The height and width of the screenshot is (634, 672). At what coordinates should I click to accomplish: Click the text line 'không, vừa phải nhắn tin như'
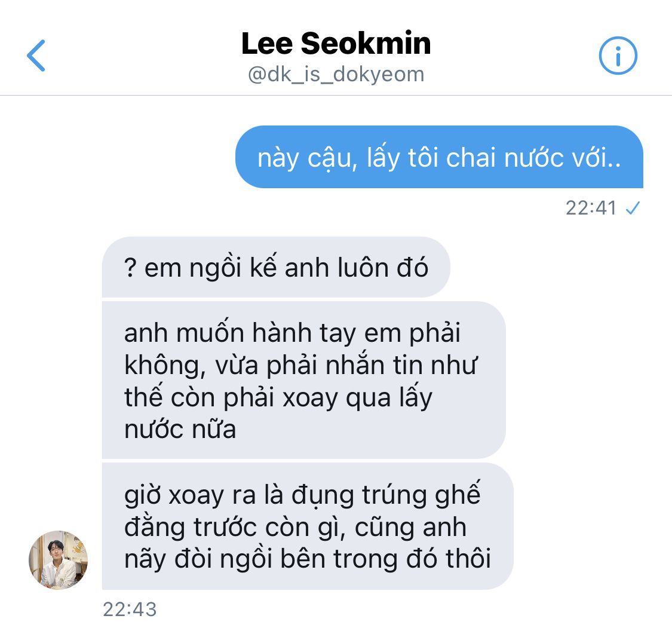(x=300, y=366)
